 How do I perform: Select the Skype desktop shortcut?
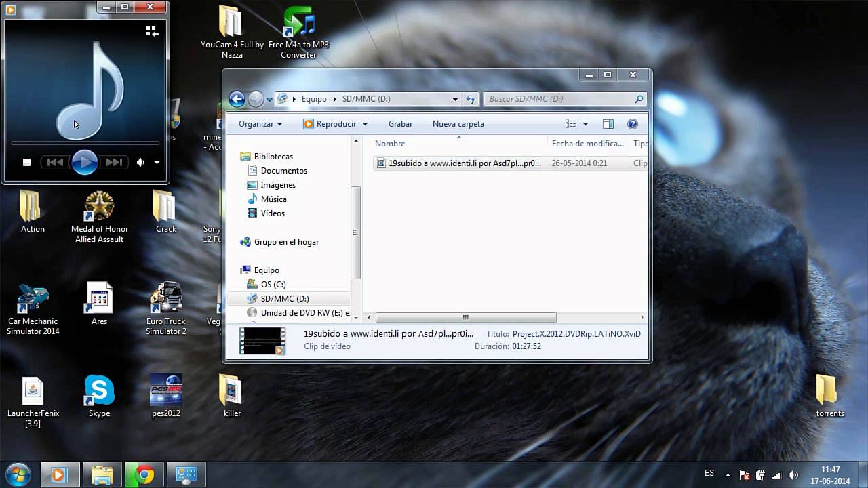pyautogui.click(x=99, y=396)
